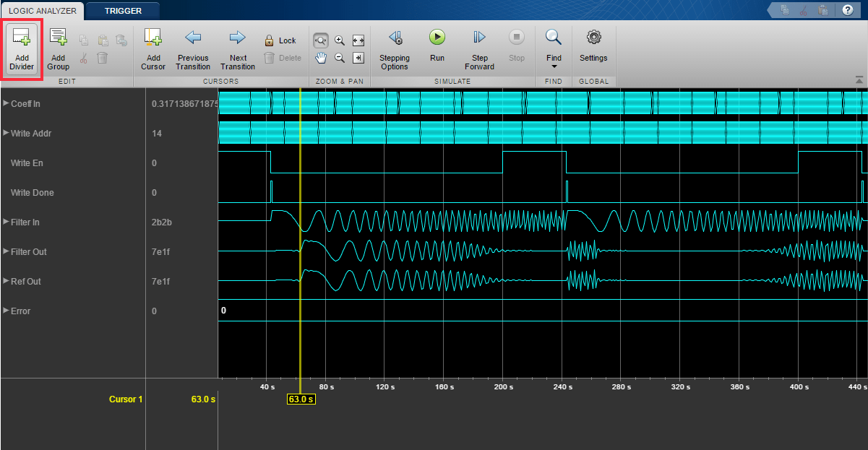Go to the next transition

coord(238,48)
